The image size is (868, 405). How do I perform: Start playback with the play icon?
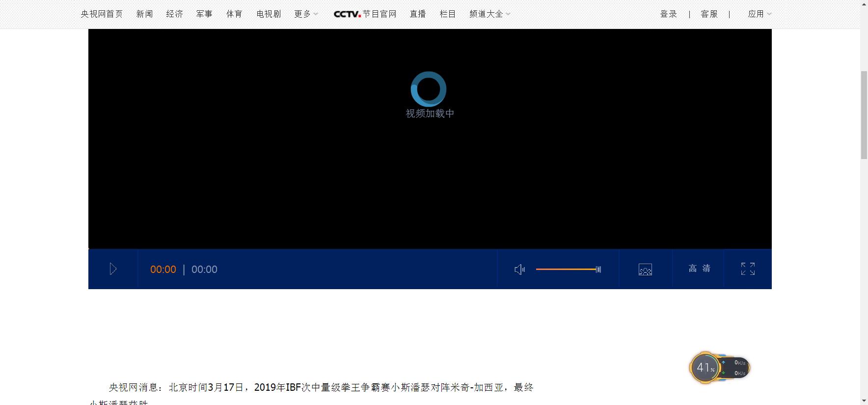click(113, 269)
